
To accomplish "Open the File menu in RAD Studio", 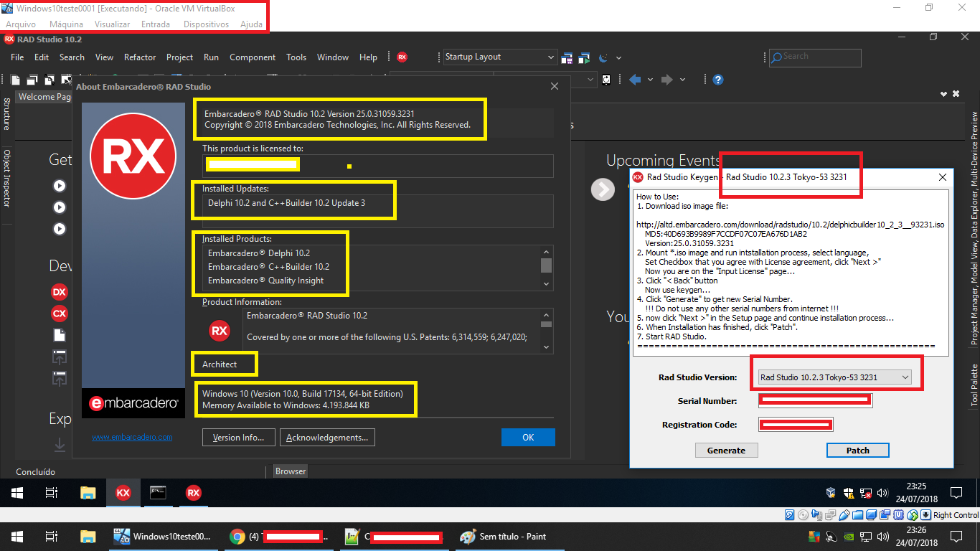I will [x=17, y=57].
